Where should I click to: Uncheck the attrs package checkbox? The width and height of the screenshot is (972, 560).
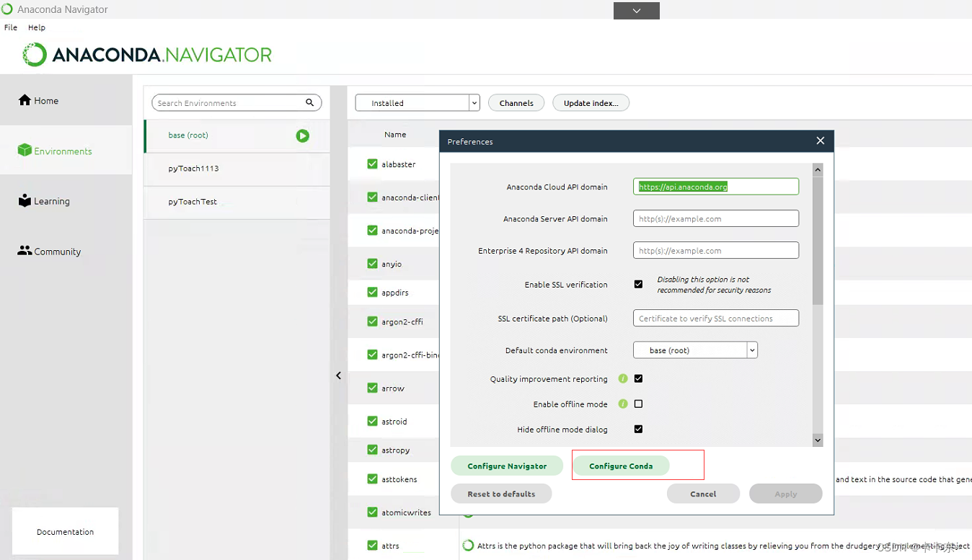(x=372, y=545)
